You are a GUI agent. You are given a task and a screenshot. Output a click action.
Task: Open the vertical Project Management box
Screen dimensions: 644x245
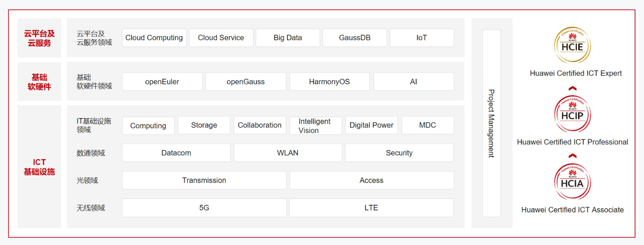click(x=491, y=124)
